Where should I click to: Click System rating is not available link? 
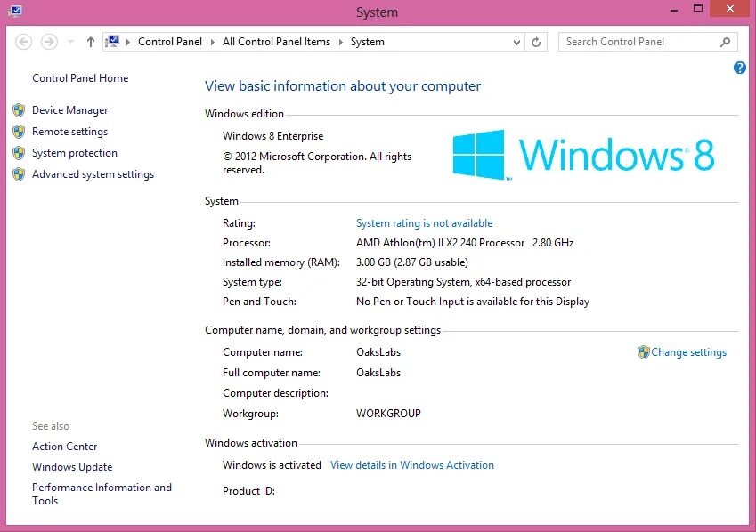(424, 223)
